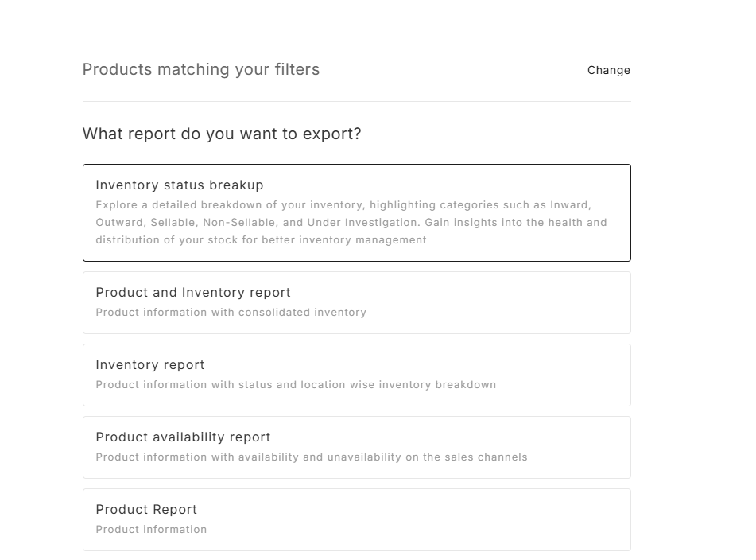Click the lone 'Product information' description
756x560 pixels.
(x=151, y=529)
